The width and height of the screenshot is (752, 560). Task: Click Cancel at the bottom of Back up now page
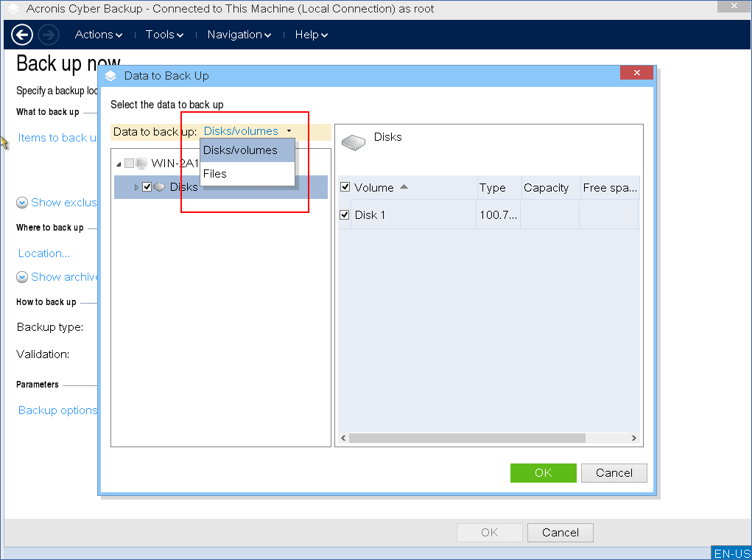point(561,533)
